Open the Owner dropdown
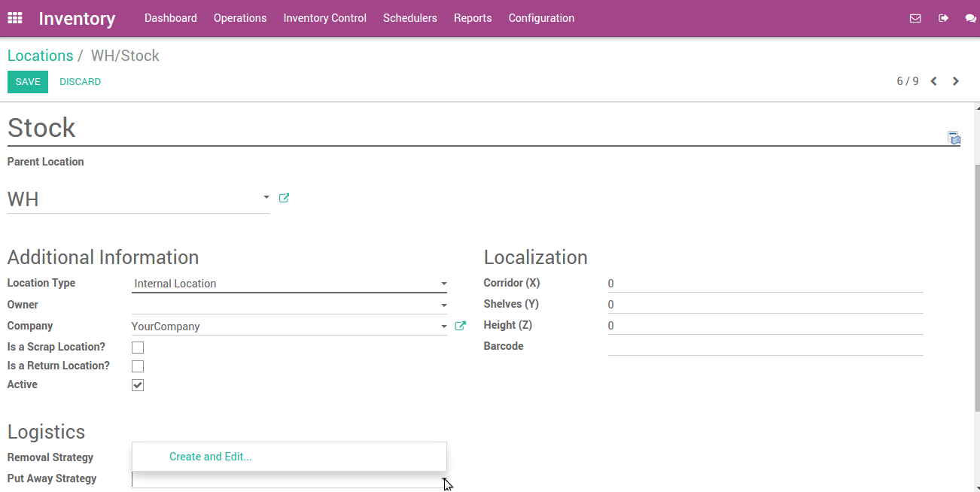The image size is (980, 492). click(443, 305)
